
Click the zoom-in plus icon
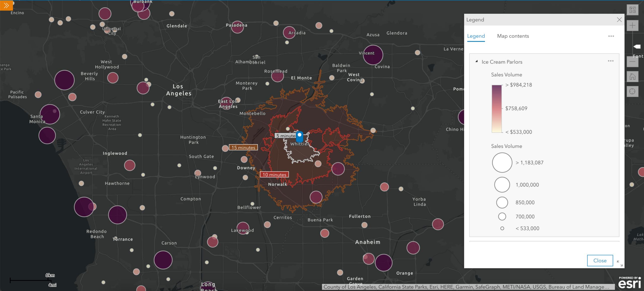[x=632, y=25]
